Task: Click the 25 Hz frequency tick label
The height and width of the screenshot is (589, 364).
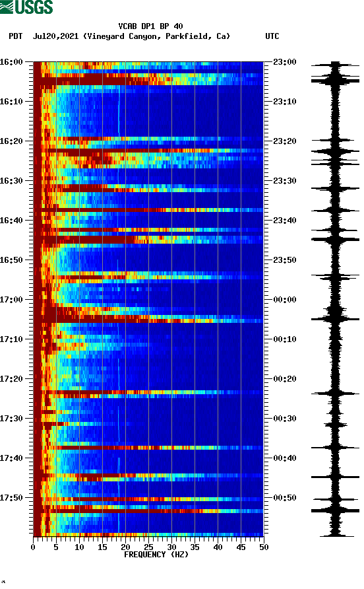Action: click(x=148, y=547)
